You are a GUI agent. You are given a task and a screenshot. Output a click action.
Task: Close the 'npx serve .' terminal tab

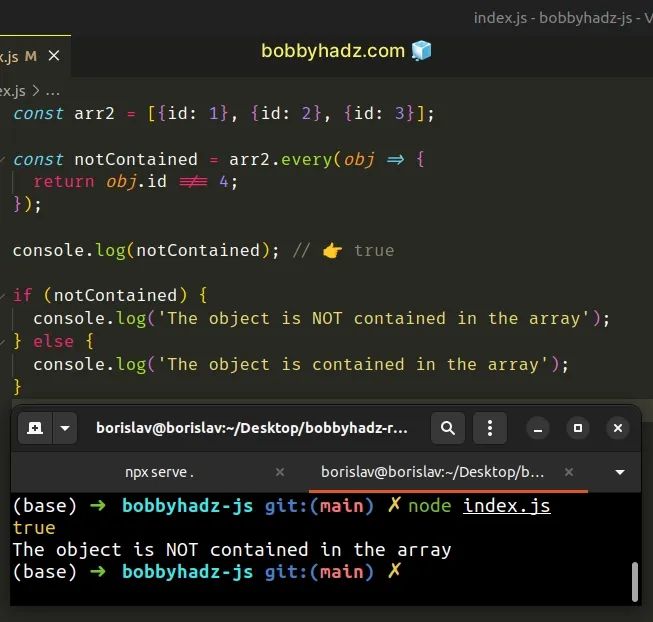click(280, 472)
